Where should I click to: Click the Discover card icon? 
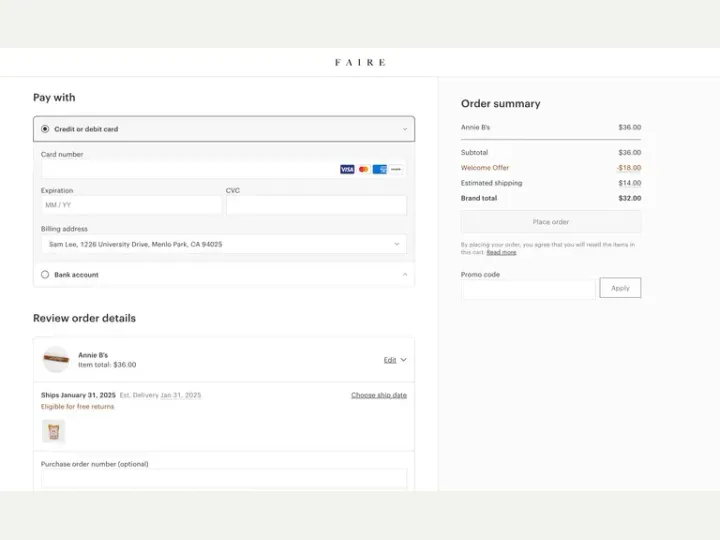pyautogui.click(x=396, y=169)
